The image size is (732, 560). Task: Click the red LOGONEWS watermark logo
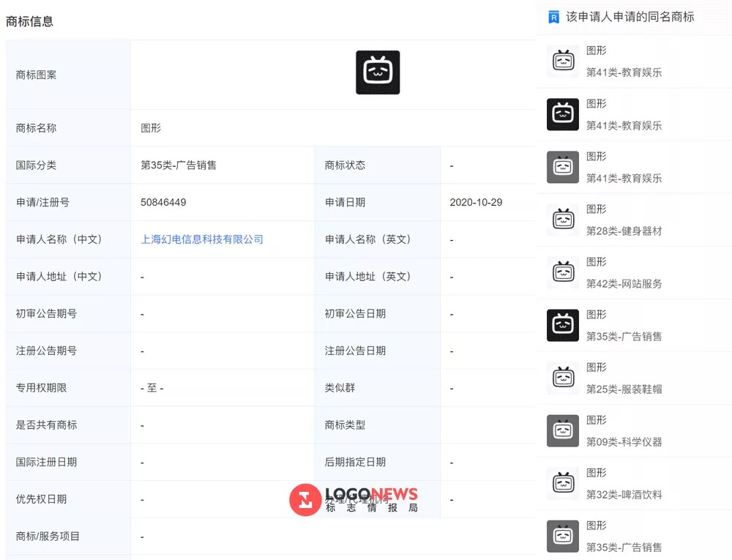click(305, 500)
